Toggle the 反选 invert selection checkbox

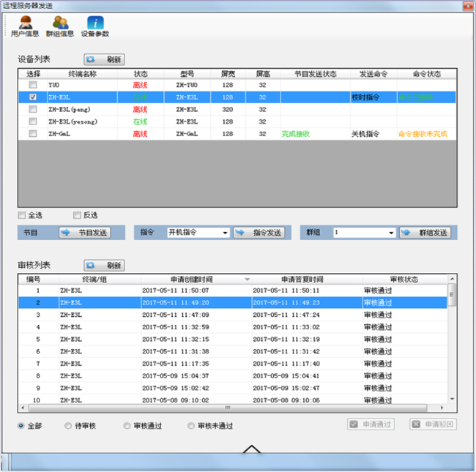click(x=78, y=215)
